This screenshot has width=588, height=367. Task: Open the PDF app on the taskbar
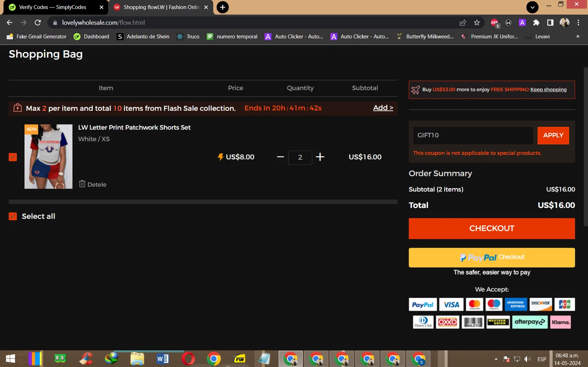240,358
